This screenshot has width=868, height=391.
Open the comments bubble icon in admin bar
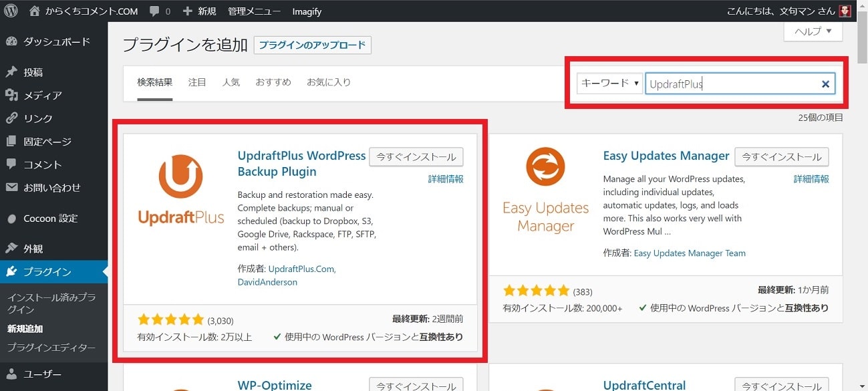[155, 11]
